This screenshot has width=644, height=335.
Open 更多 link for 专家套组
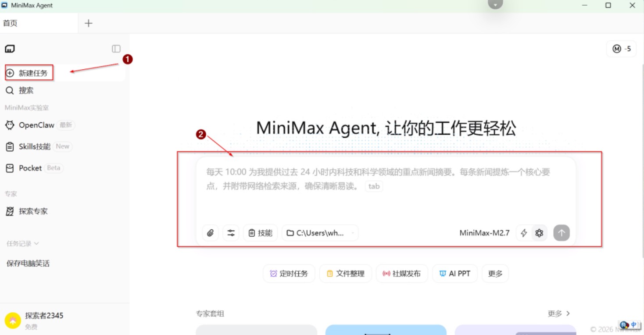559,314
